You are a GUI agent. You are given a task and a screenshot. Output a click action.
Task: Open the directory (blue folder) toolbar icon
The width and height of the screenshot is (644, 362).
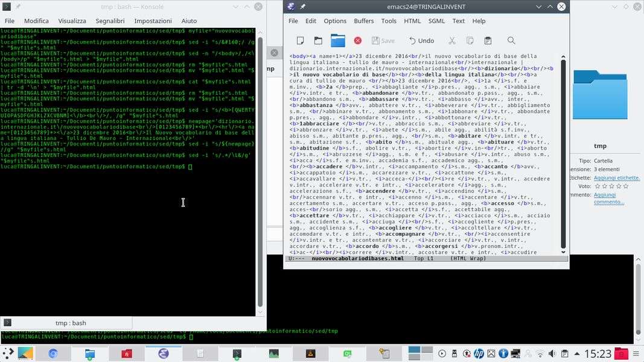[x=338, y=41]
